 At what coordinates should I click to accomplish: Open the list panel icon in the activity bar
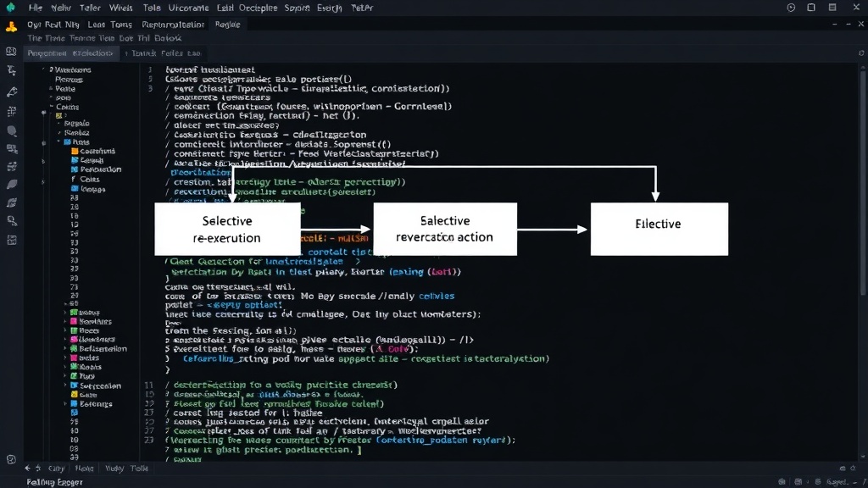pyautogui.click(x=12, y=240)
